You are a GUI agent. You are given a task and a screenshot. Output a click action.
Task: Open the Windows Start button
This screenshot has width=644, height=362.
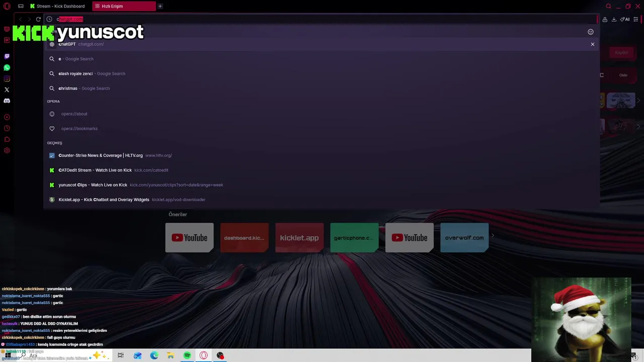8,355
